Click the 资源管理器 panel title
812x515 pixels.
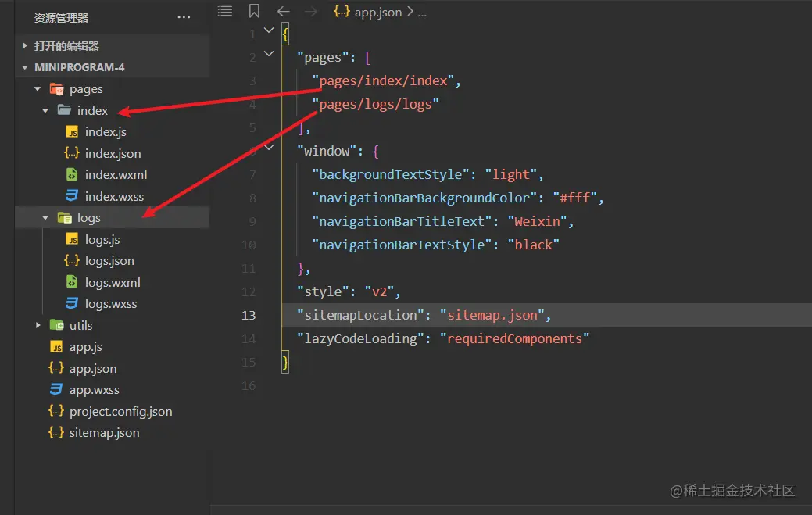tap(61, 18)
